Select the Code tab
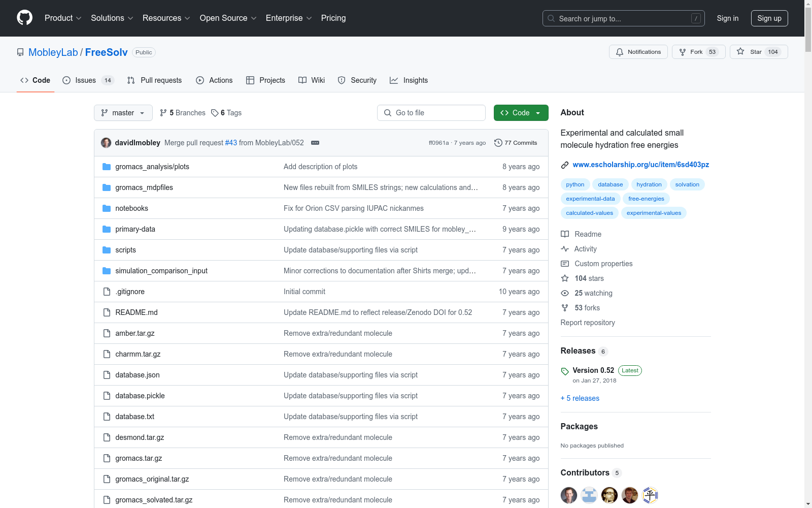 tap(36, 80)
